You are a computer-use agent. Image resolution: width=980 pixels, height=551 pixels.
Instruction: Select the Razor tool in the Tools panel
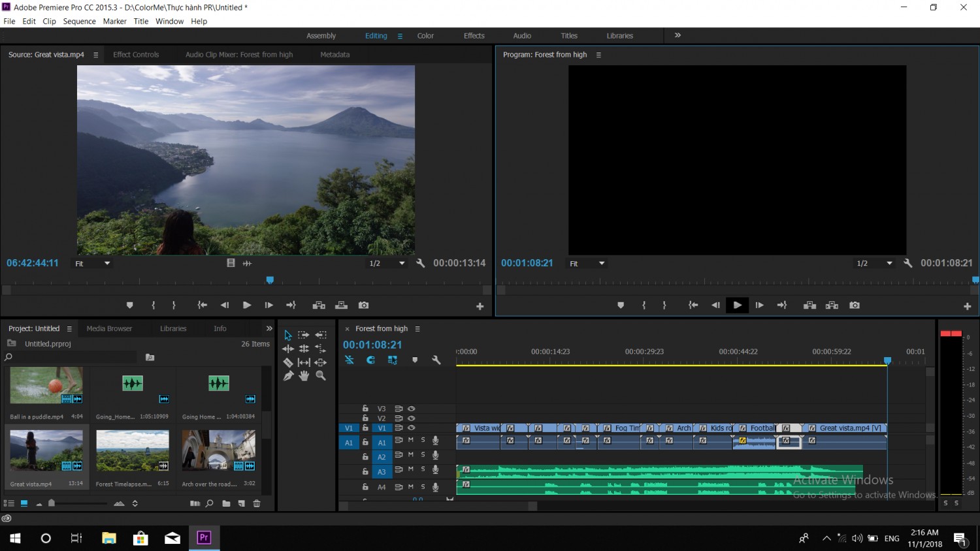(288, 362)
